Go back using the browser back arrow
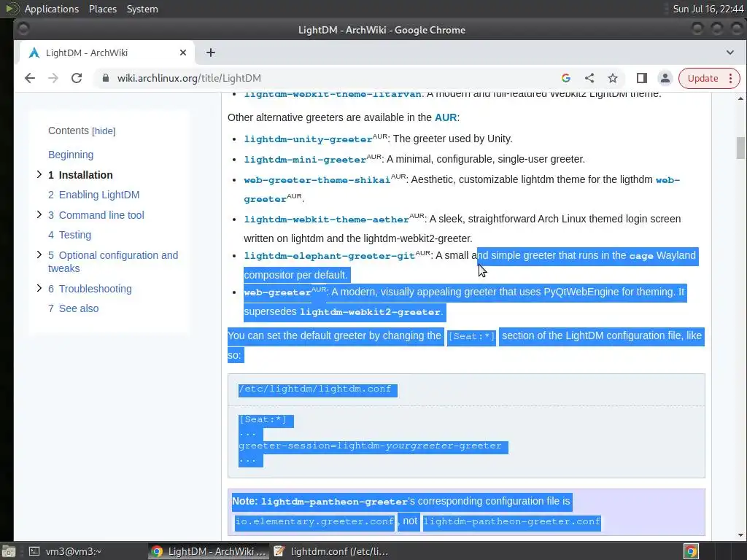 click(29, 78)
